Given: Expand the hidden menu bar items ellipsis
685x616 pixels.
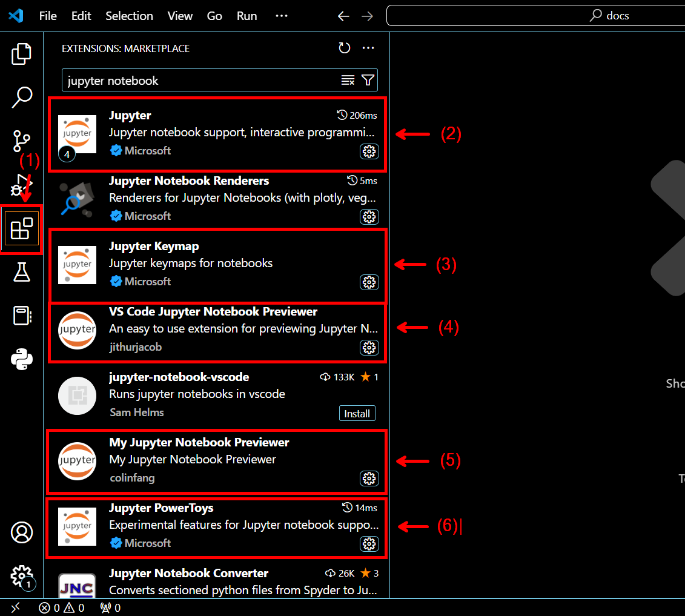Looking at the screenshot, I should (x=282, y=16).
